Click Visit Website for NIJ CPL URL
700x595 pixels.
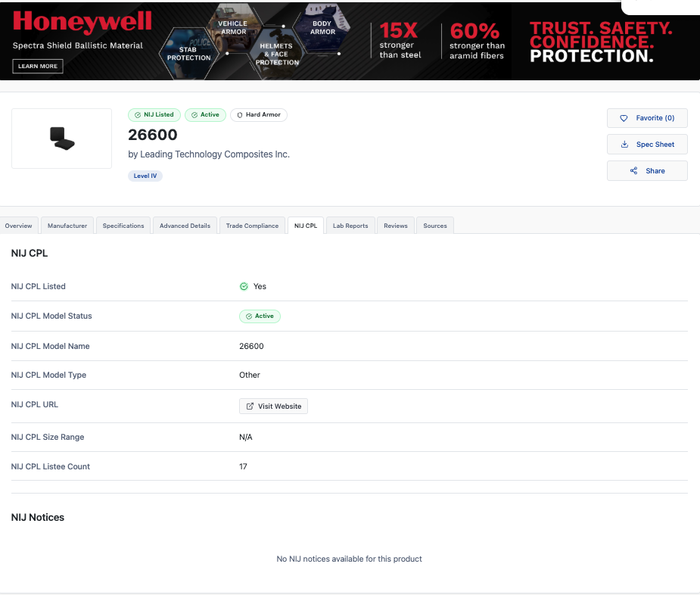point(273,406)
